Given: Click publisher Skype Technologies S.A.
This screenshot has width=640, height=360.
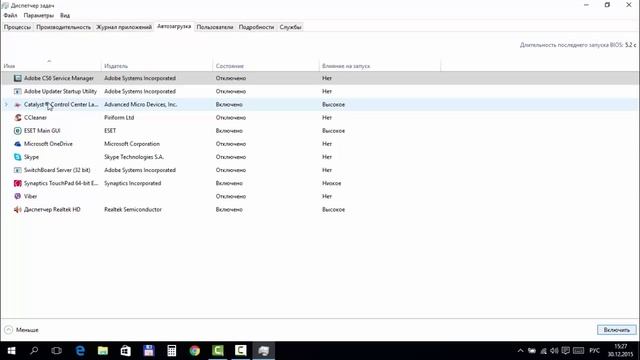Looking at the screenshot, I should pos(134,157).
